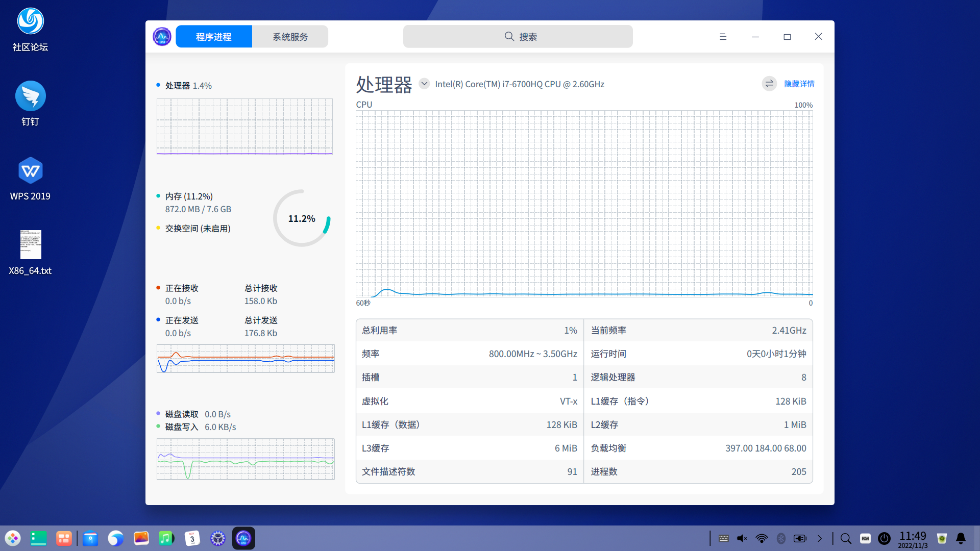980x551 pixels.
Task: Select the disk read/write graph
Action: point(246,459)
